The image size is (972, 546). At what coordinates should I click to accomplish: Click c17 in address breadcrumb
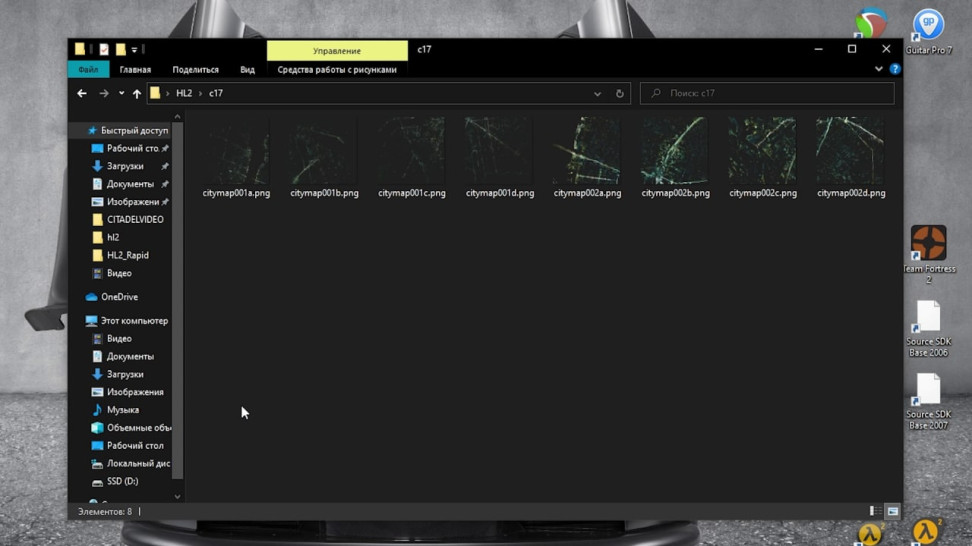tap(216, 93)
